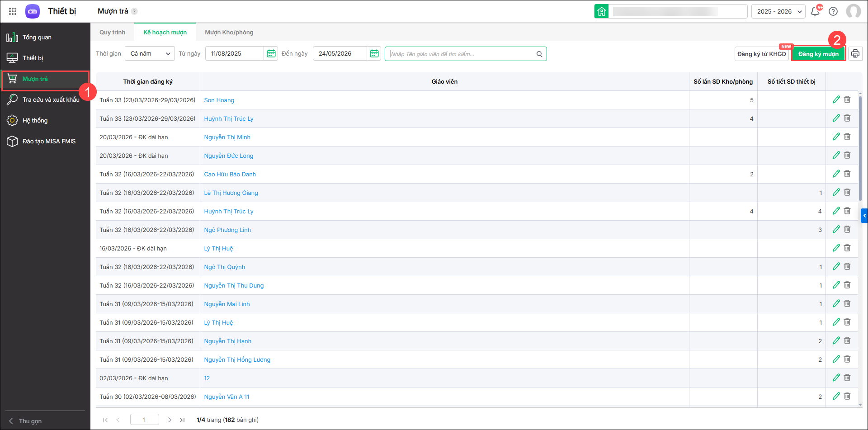Image resolution: width=868 pixels, height=430 pixels.
Task: Expand the blue right-edge side panel arrow
Action: click(x=864, y=216)
